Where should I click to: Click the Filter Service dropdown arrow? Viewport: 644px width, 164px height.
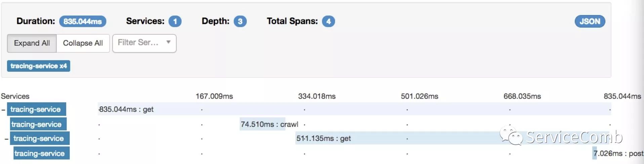click(x=168, y=42)
